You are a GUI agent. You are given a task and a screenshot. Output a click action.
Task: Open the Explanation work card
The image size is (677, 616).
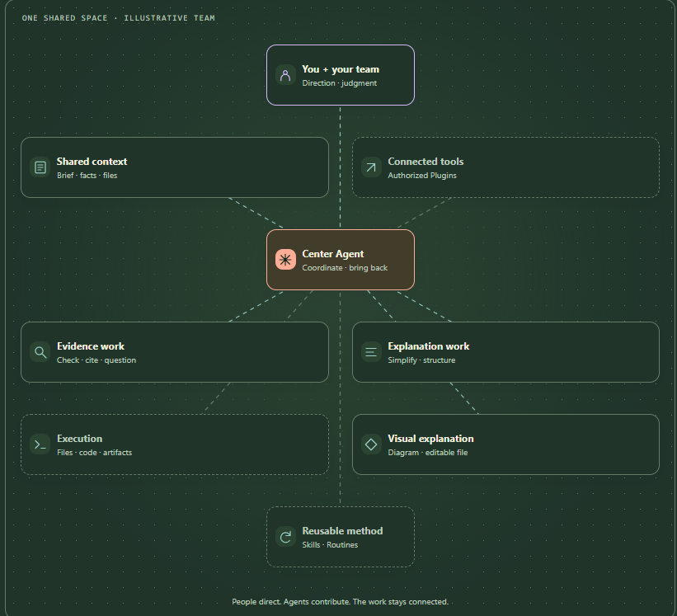click(505, 352)
